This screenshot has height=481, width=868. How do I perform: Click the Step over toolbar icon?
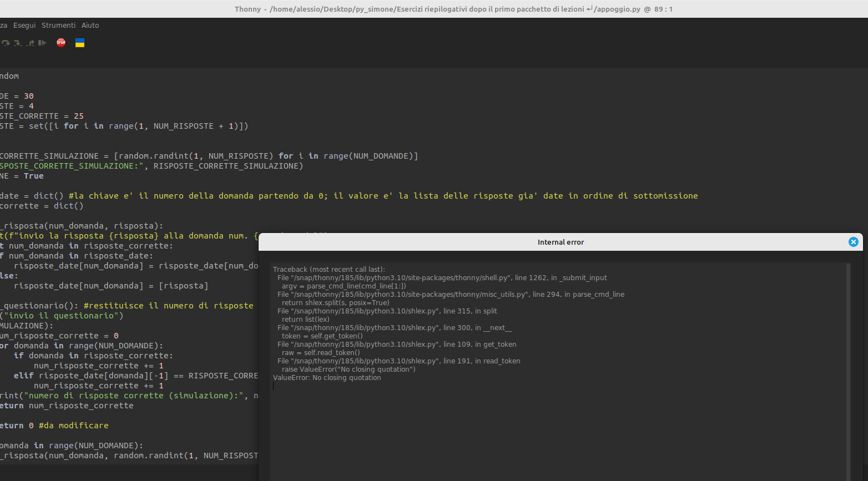coord(6,43)
